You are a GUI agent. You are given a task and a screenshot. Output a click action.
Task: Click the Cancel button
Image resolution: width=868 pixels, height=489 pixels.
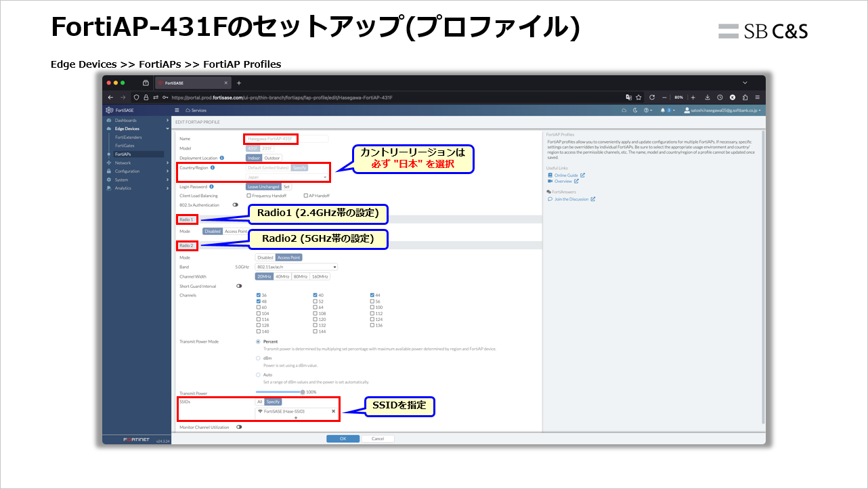pyautogui.click(x=378, y=439)
